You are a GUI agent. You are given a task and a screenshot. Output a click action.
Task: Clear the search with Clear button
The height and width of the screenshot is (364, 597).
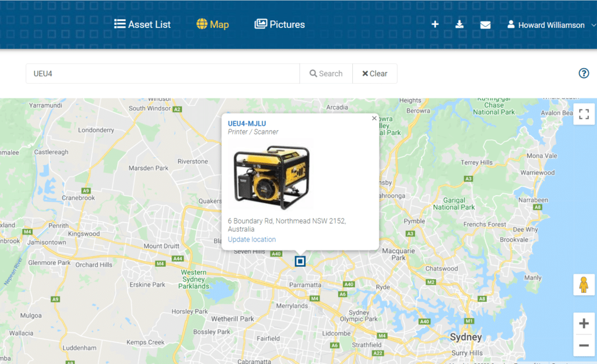[375, 73]
